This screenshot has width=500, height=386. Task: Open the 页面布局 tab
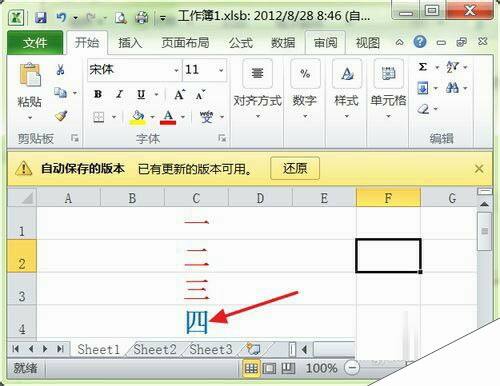coord(185,43)
